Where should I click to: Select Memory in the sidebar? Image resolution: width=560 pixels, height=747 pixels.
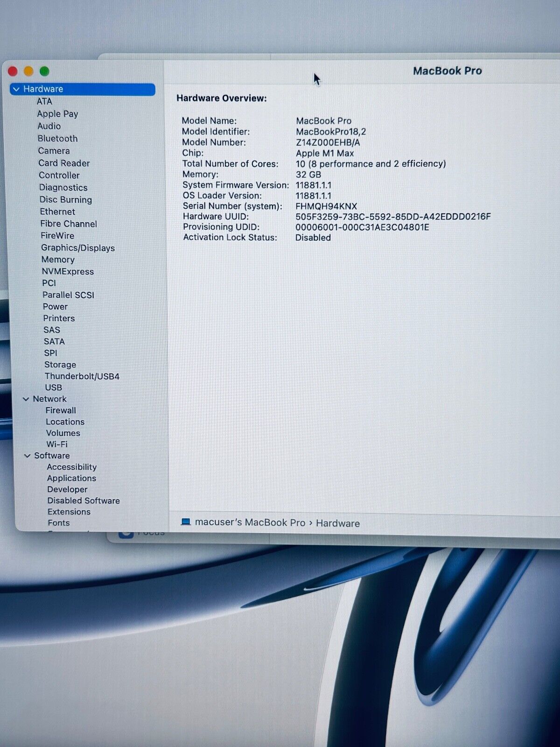[x=58, y=260]
